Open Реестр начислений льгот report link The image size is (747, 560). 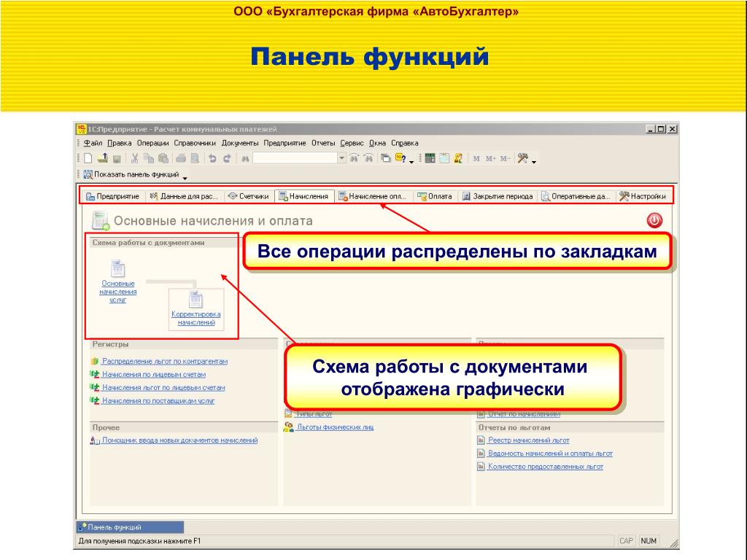click(x=528, y=440)
